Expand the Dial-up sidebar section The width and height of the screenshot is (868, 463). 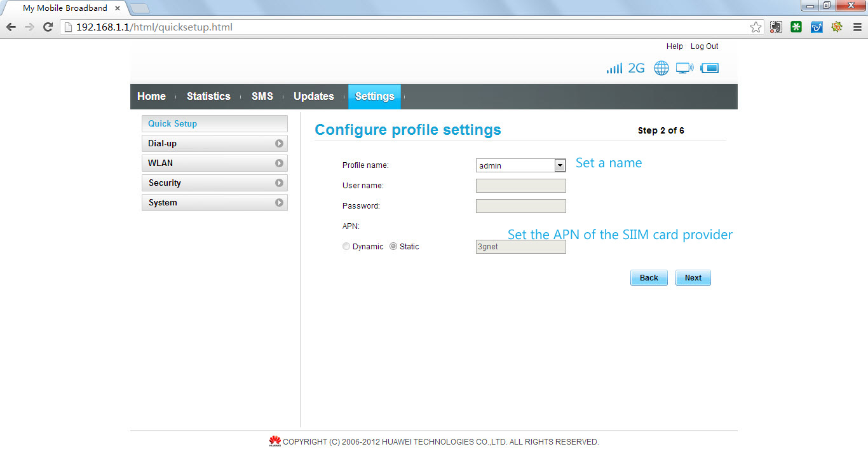[214, 144]
